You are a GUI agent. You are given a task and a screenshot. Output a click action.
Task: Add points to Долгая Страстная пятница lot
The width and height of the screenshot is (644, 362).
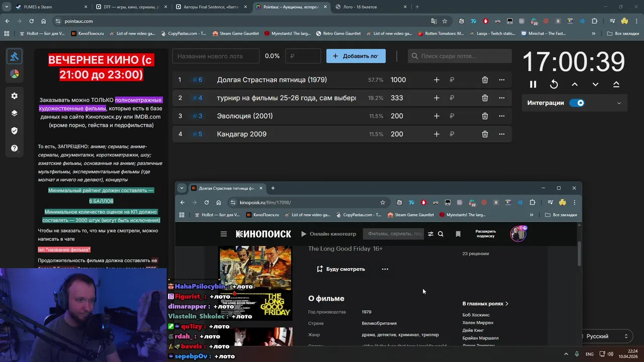coord(436,80)
